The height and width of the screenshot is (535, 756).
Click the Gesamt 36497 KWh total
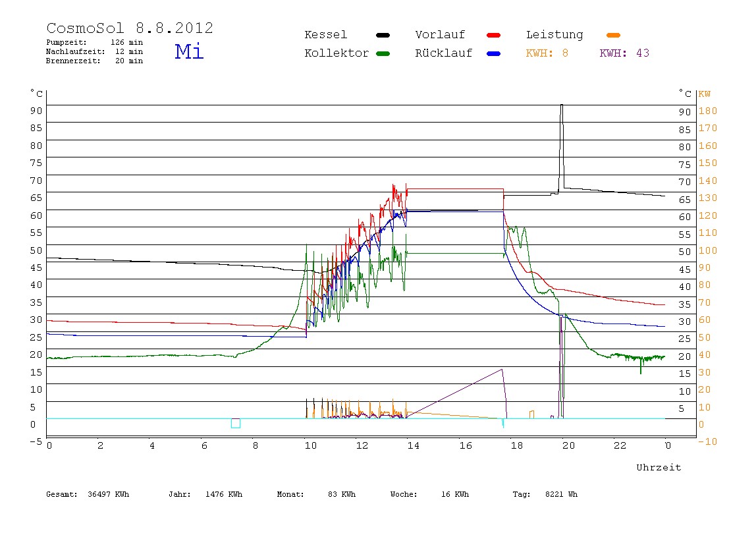pyautogui.click(x=88, y=494)
